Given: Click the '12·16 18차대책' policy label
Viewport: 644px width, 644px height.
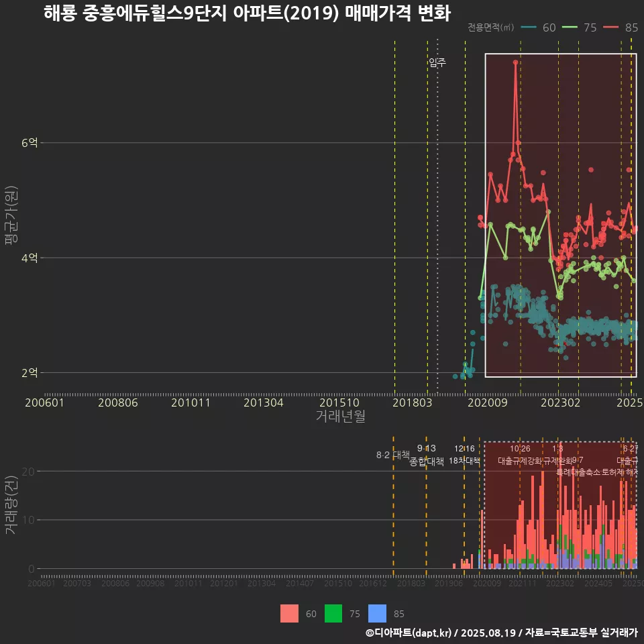Looking at the screenshot, I should click(464, 455).
